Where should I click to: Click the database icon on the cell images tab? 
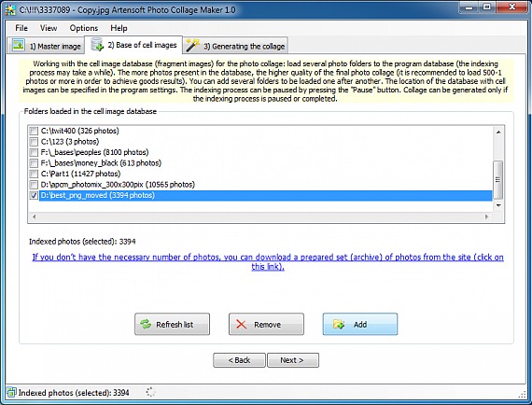tap(97, 45)
